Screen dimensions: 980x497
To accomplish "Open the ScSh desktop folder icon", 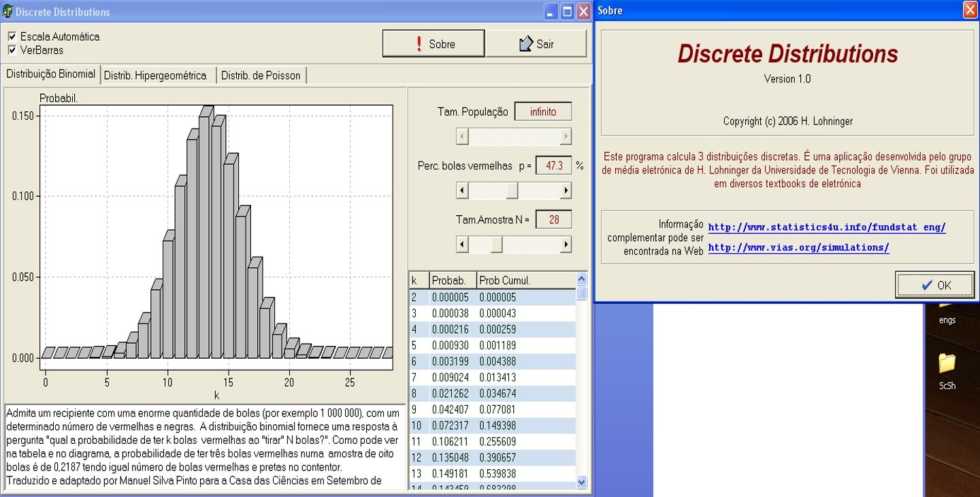I will click(947, 364).
